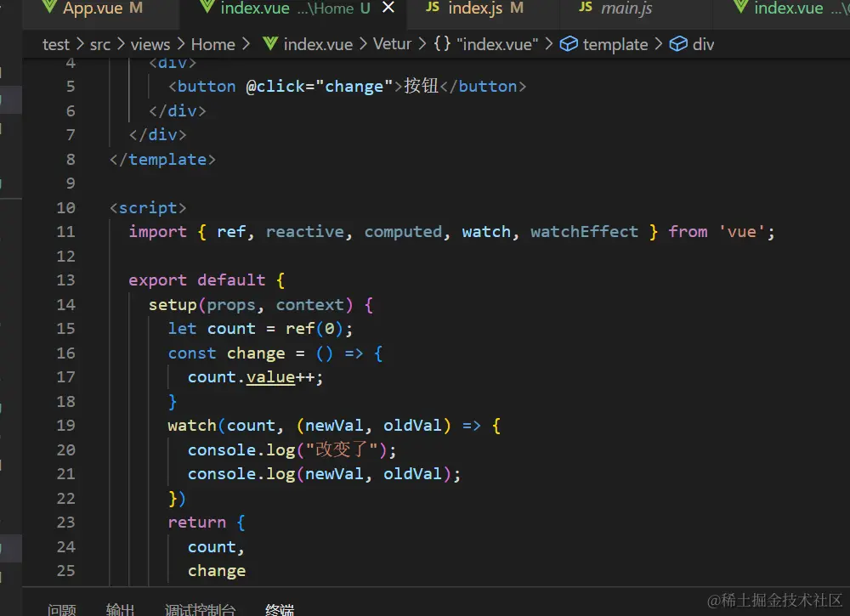Click 'computed' in the import line
Viewport: 850px width, 616px height.
tap(403, 232)
